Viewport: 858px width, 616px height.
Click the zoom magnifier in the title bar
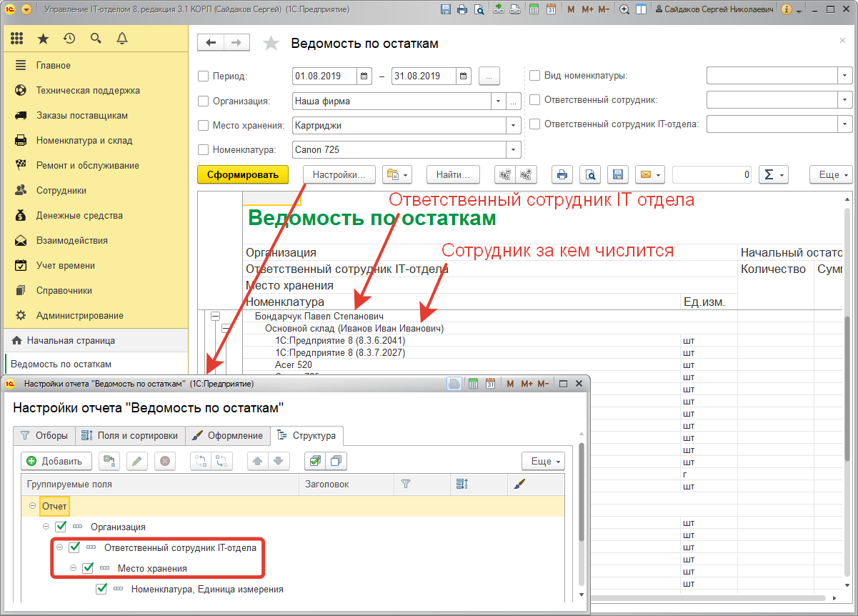(624, 9)
